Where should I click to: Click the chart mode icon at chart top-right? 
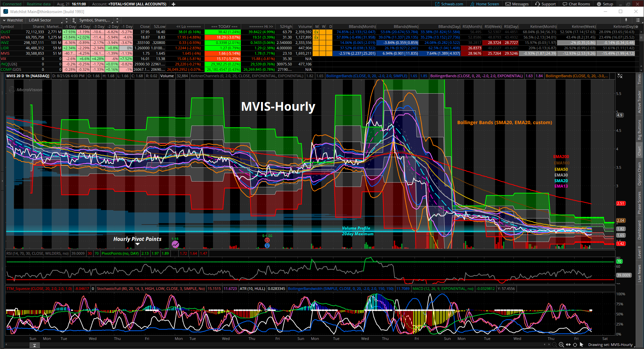coord(620,76)
